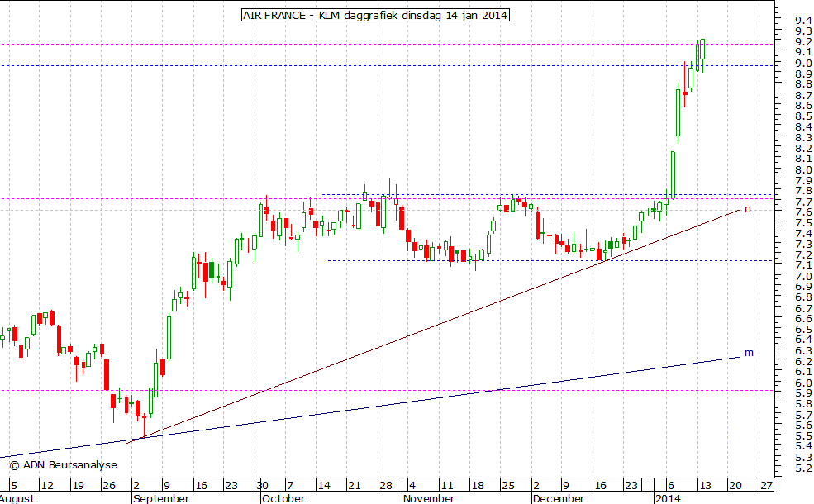
Task: Select the trendline label 'n'
Action: [748, 209]
